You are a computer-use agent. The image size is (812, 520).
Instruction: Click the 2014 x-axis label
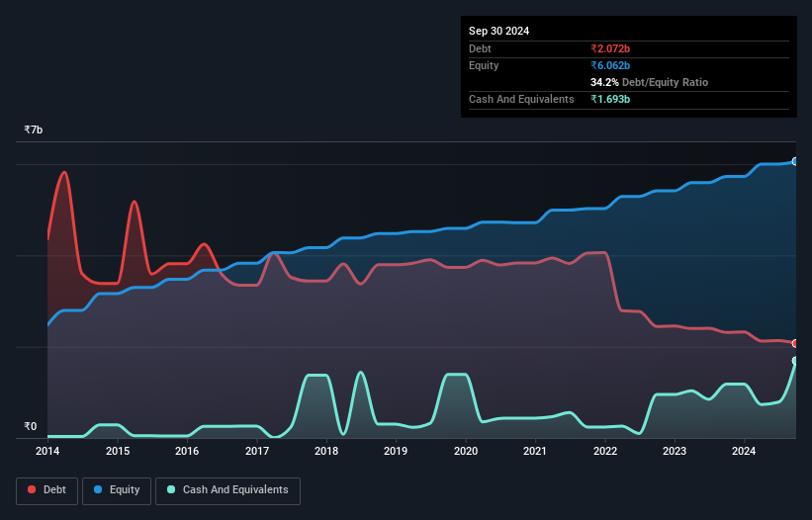(x=47, y=451)
